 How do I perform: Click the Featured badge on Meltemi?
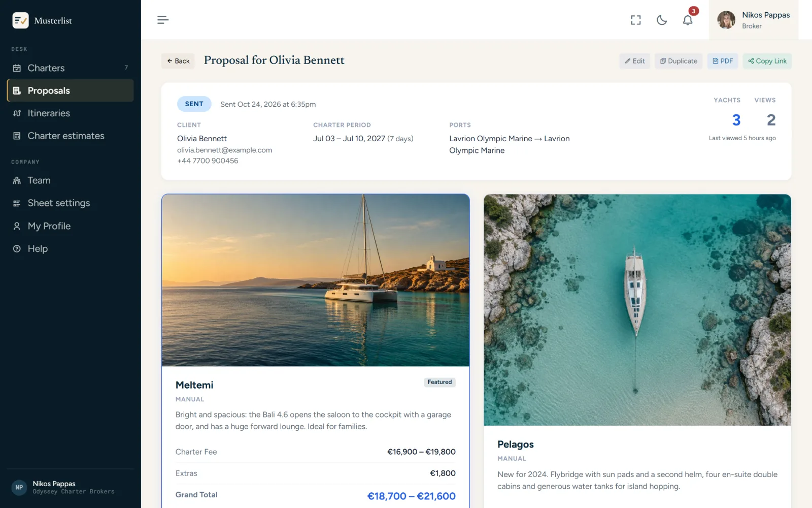point(439,382)
